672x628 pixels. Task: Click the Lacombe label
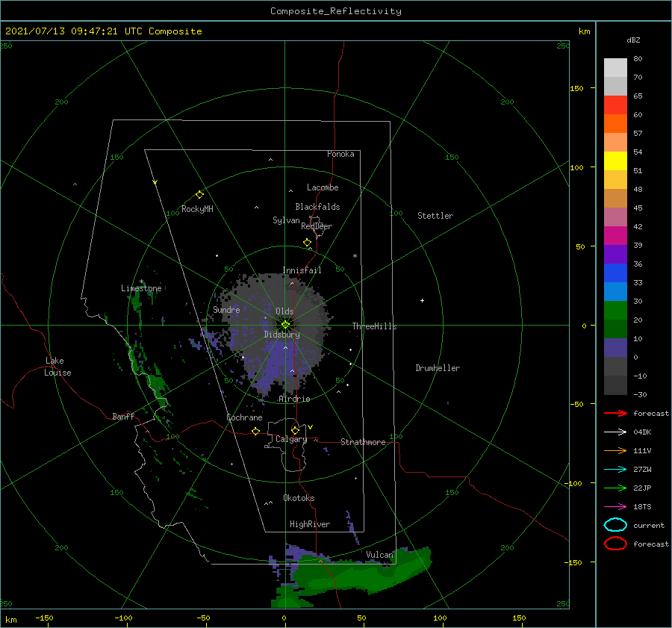[323, 187]
